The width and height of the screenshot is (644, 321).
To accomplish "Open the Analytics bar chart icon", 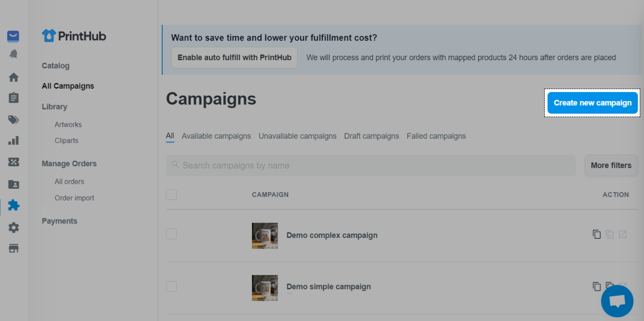I will tap(14, 141).
